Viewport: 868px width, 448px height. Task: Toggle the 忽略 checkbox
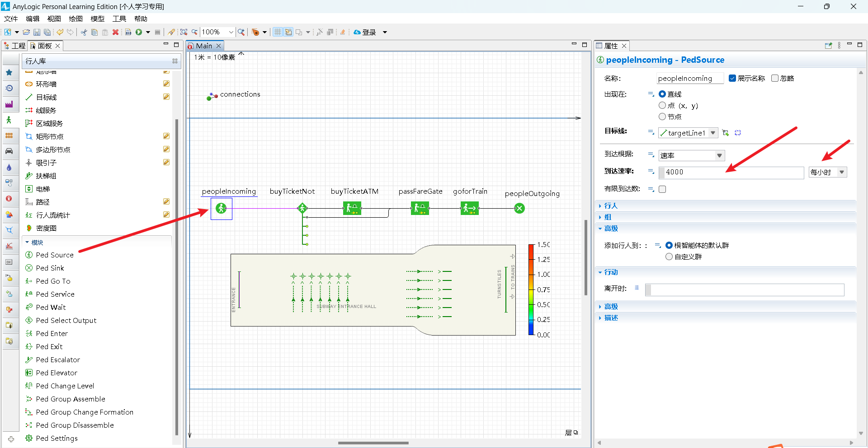click(x=775, y=78)
